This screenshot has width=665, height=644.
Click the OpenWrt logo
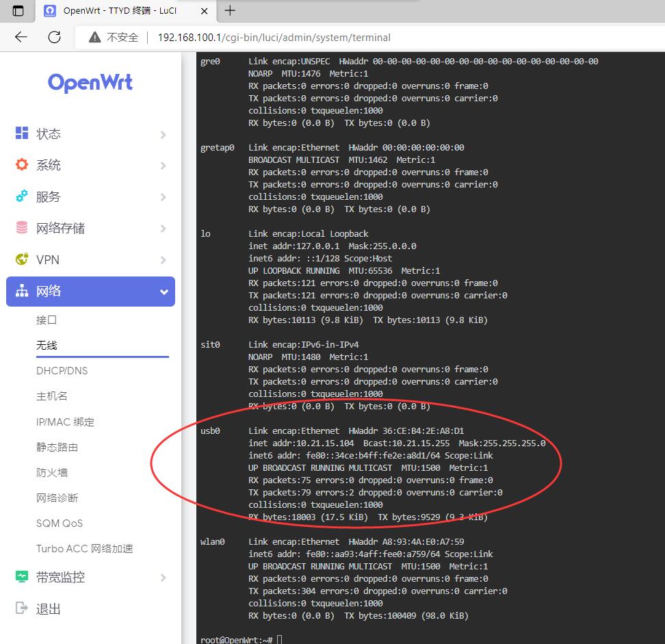coord(90,83)
